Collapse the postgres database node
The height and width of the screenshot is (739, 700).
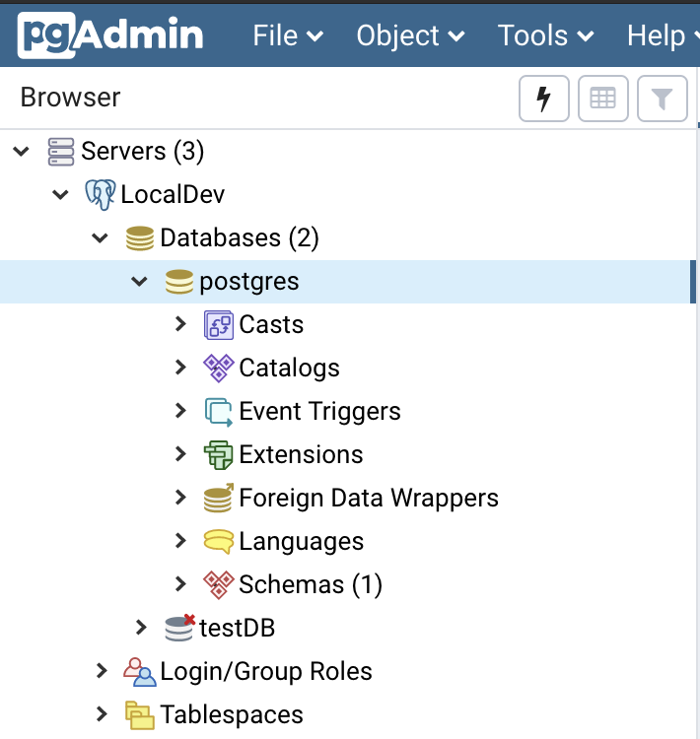click(140, 282)
